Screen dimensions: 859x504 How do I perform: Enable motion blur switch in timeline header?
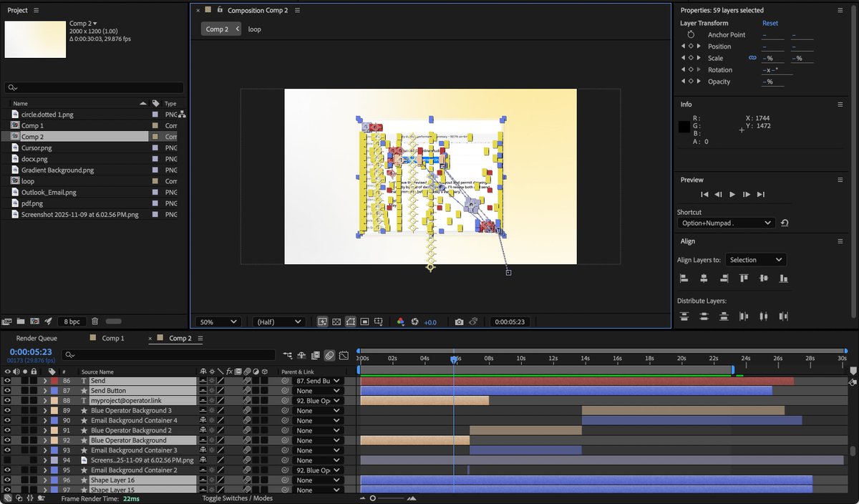tap(329, 355)
